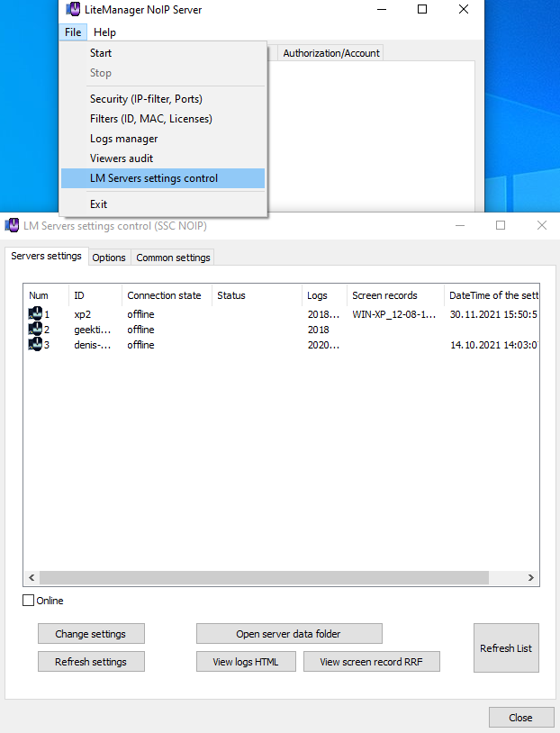
Task: Open Security (IP-filter, Ports)
Action: click(163, 99)
